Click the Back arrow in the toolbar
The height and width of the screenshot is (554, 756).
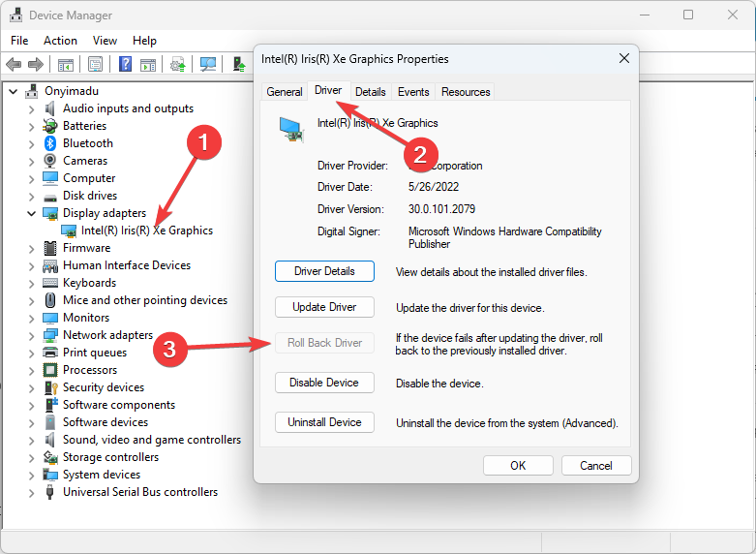14,64
